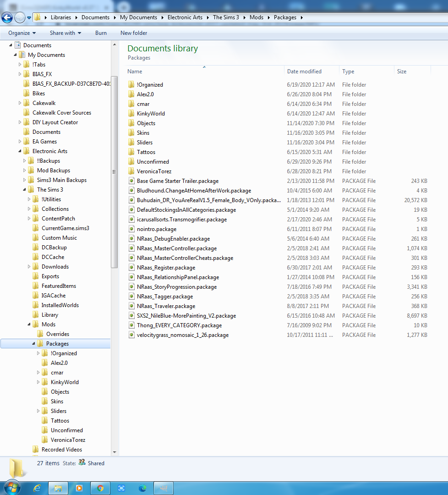Navigate to Electronic Arts in breadcrumb
The image size is (448, 495).
pyautogui.click(x=185, y=17)
